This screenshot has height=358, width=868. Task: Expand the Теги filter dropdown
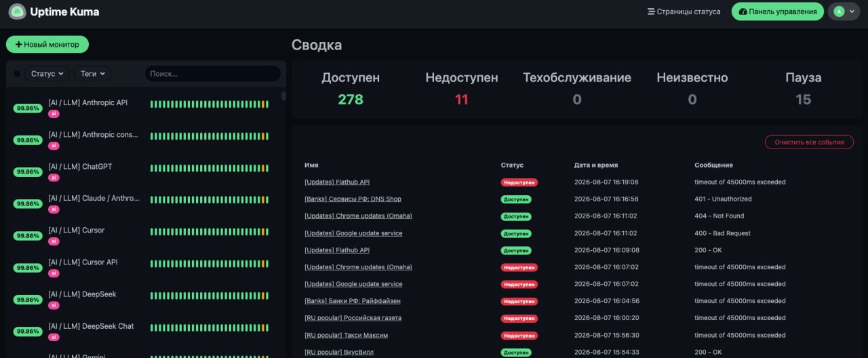pyautogui.click(x=93, y=73)
